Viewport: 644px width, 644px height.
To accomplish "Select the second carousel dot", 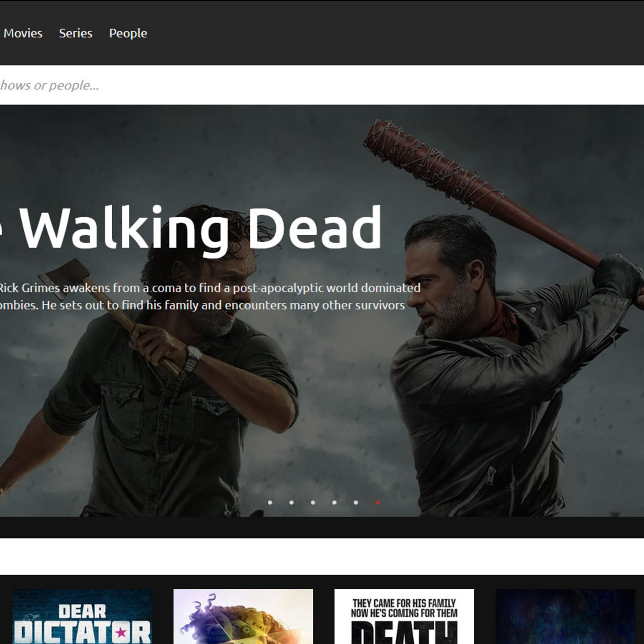I will coord(291,502).
